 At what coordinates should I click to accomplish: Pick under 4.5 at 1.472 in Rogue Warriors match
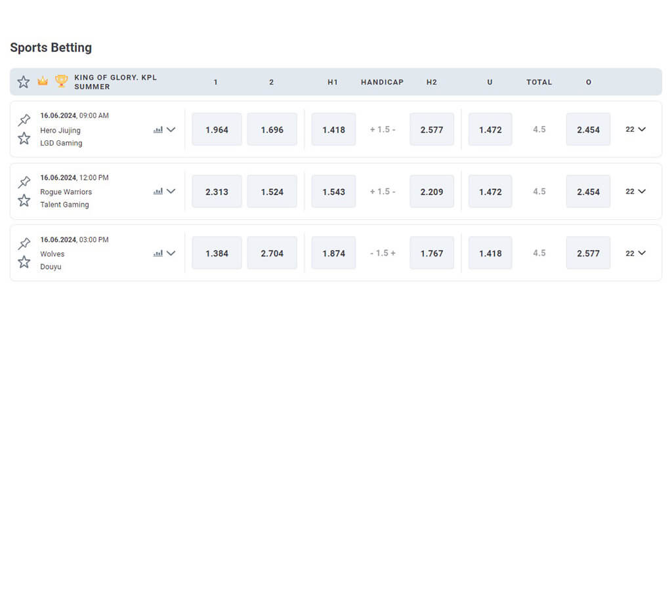coord(490,192)
